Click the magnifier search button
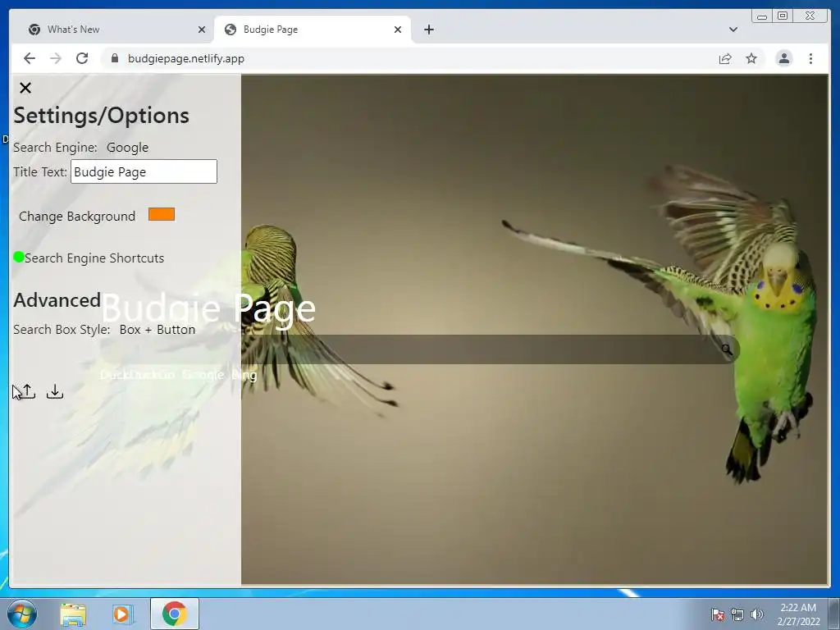The height and width of the screenshot is (630, 840). pyautogui.click(x=727, y=349)
